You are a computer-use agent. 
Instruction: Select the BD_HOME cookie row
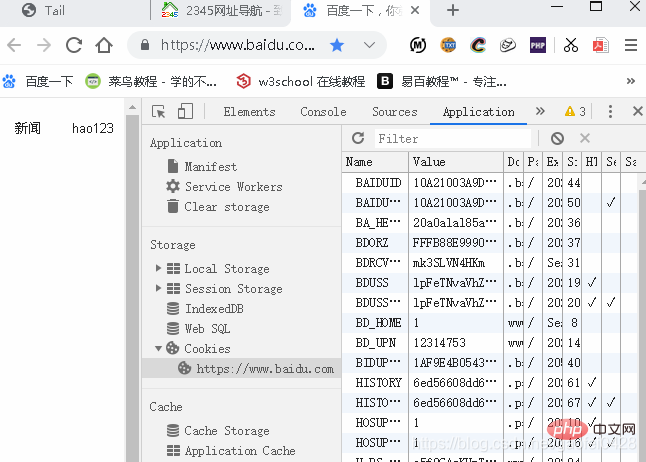[491, 323]
